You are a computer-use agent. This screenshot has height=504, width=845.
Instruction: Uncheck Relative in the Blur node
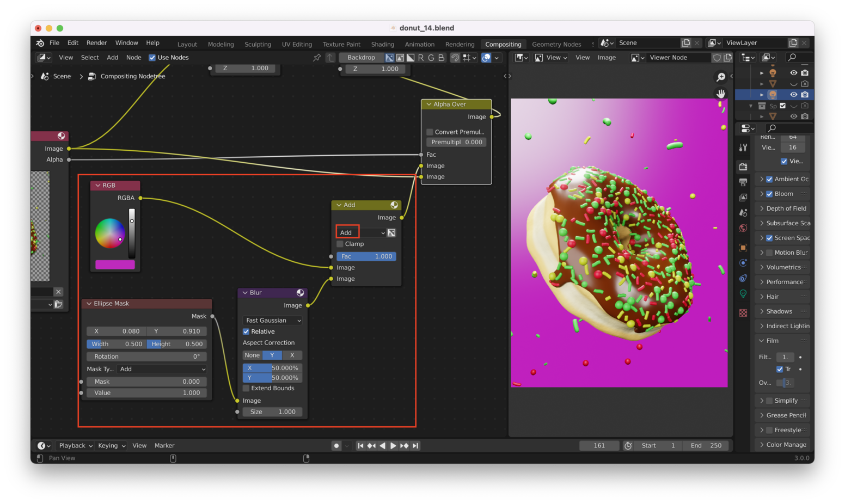pos(246,331)
